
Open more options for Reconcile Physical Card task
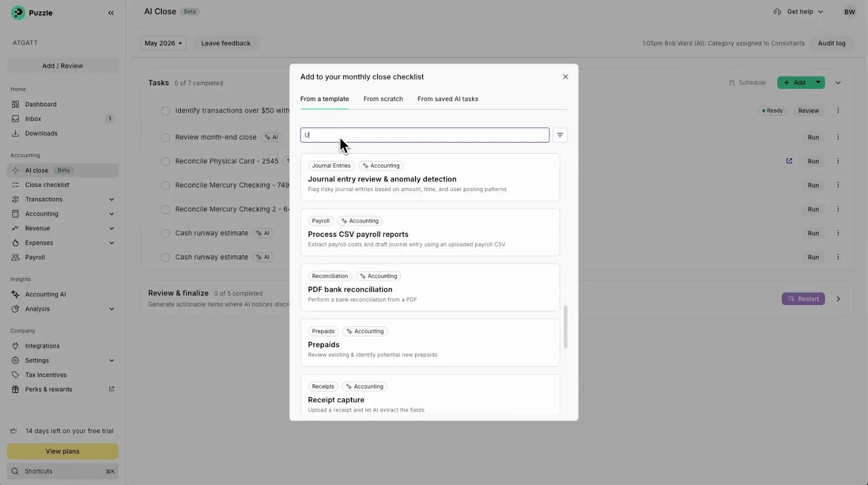pyautogui.click(x=838, y=161)
